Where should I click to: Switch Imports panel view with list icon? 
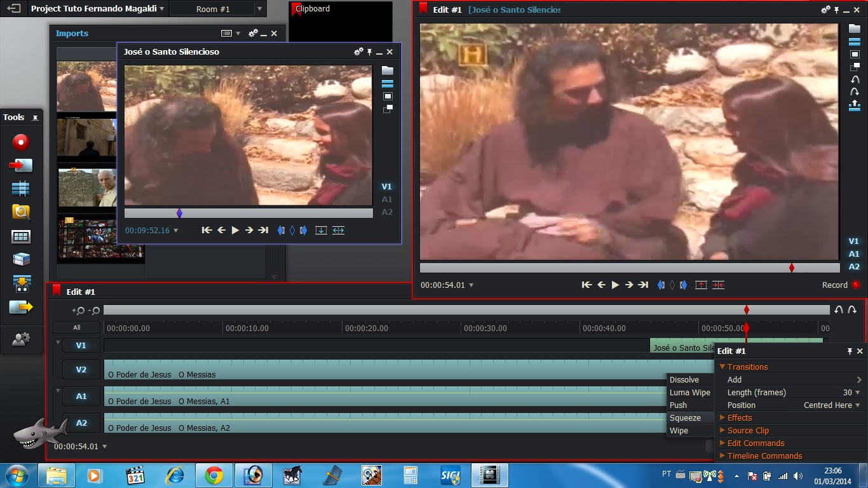226,33
